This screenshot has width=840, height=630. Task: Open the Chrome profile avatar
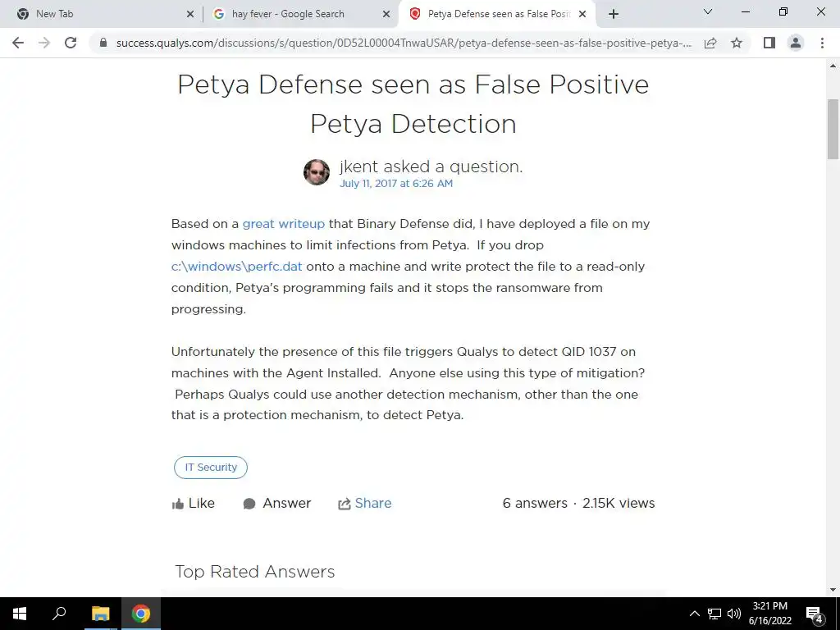click(796, 43)
